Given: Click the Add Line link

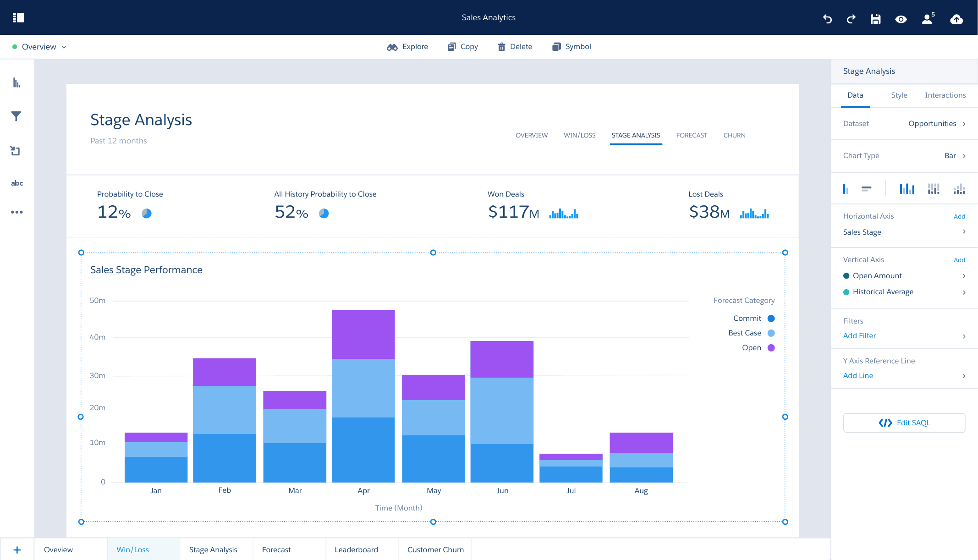Looking at the screenshot, I should (x=858, y=376).
